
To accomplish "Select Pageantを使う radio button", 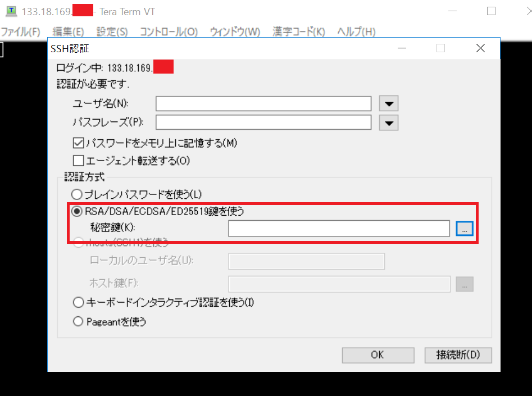I will pyautogui.click(x=79, y=322).
